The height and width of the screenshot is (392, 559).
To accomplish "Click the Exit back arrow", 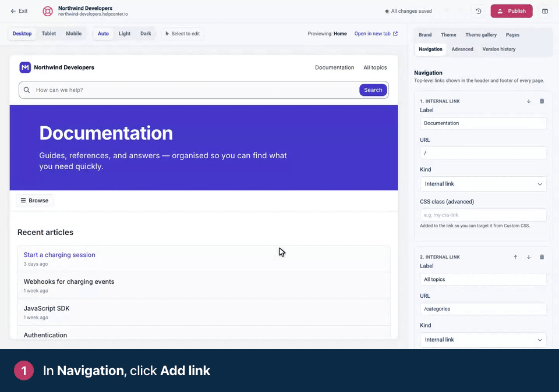I will 13,11.
